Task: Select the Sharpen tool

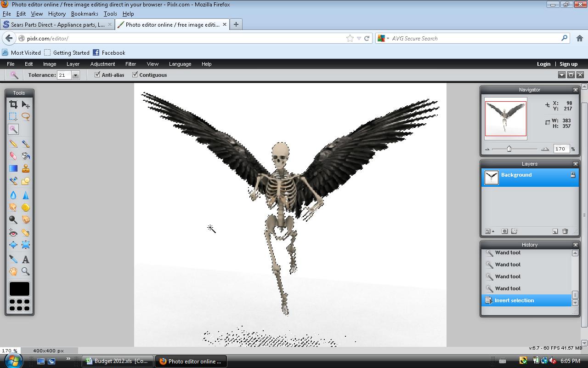Action: [26, 195]
